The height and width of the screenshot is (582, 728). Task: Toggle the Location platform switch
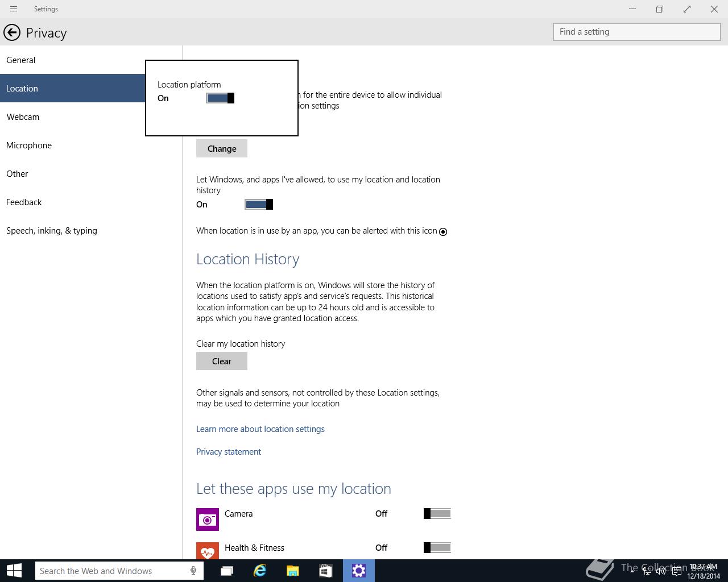pos(220,98)
